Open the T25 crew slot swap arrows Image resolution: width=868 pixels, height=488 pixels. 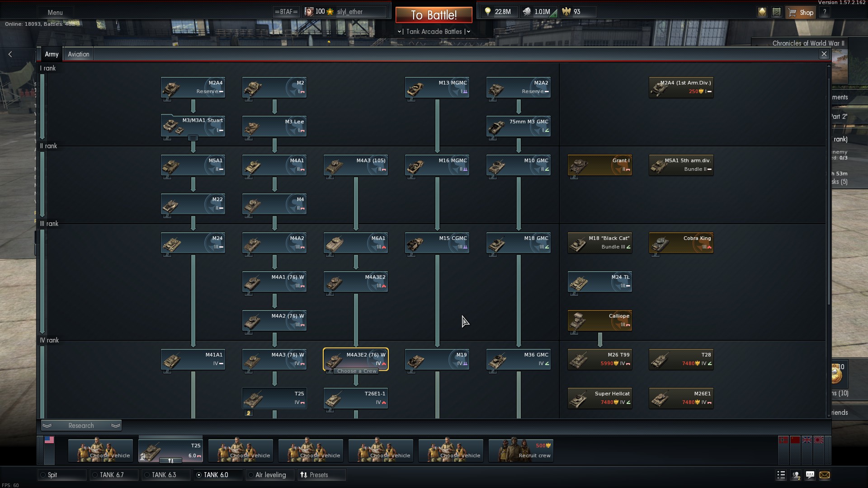tap(171, 461)
